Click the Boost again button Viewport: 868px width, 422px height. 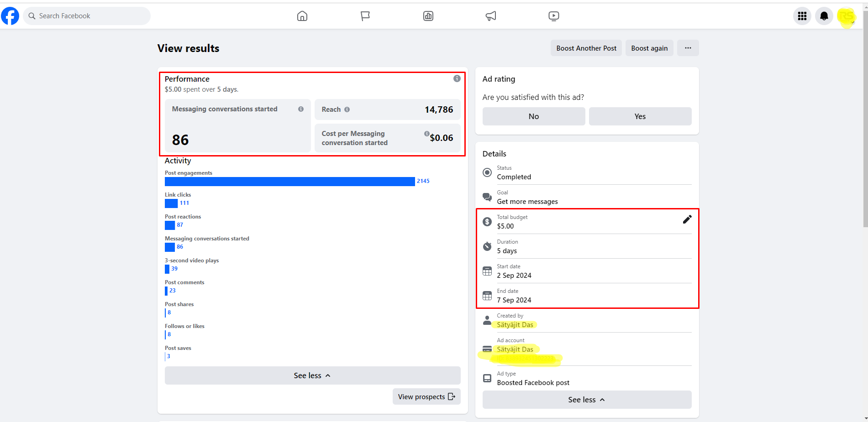click(x=649, y=48)
